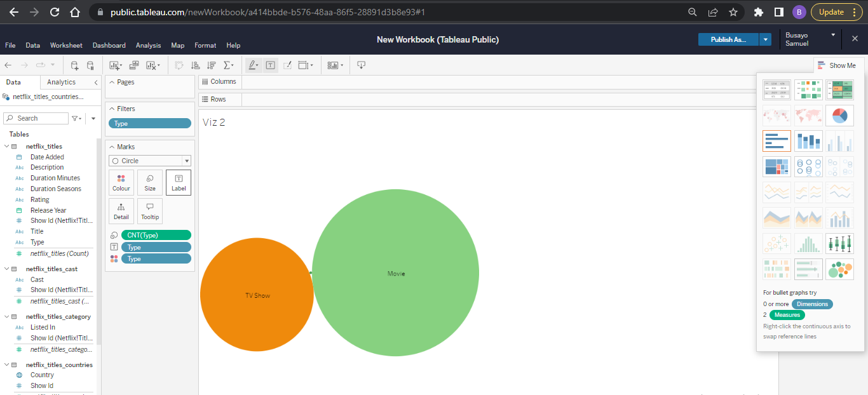Select the packed bubbles chart in Show Me
The width and height of the screenshot is (868, 395).
(x=839, y=269)
